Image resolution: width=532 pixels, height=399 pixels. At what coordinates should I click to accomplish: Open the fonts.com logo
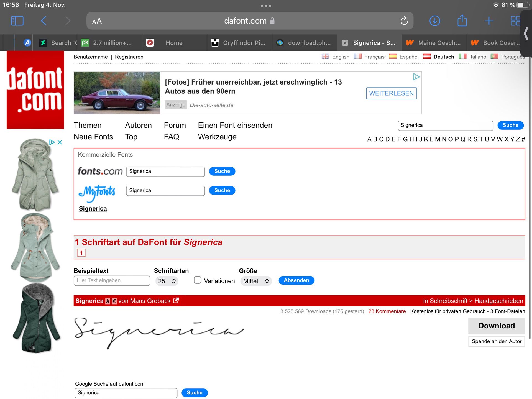tap(100, 171)
